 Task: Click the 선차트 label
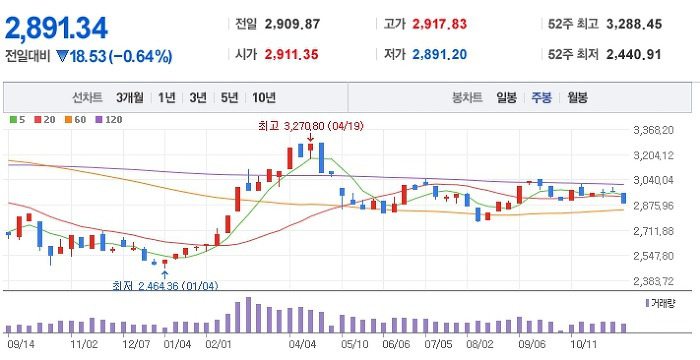tap(88, 97)
